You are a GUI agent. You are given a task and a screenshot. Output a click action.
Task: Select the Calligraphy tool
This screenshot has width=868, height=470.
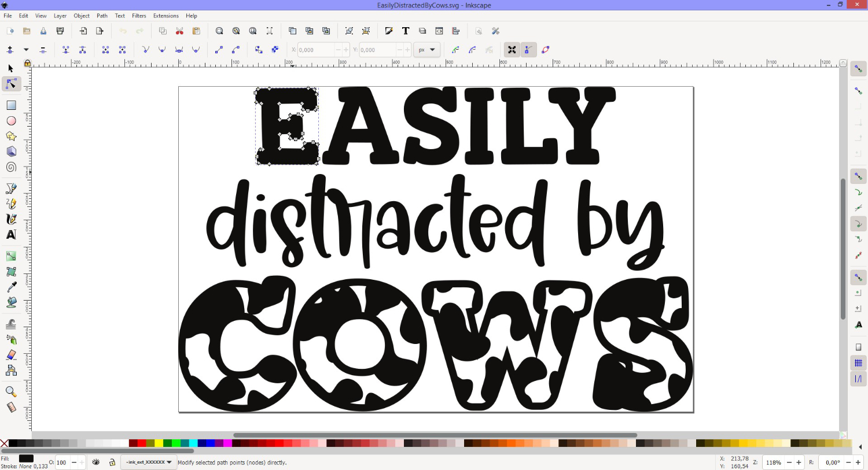[x=11, y=219]
